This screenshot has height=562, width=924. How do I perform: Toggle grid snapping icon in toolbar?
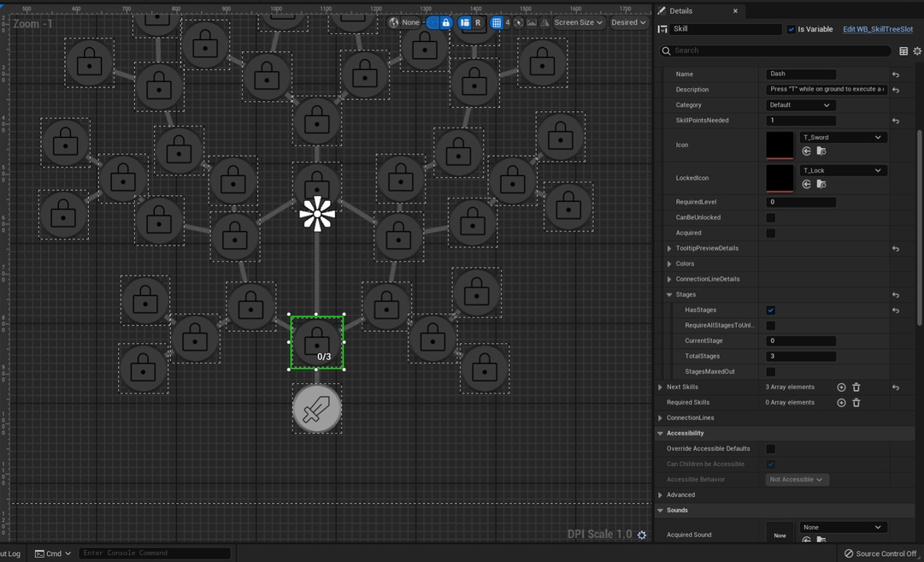coord(497,22)
